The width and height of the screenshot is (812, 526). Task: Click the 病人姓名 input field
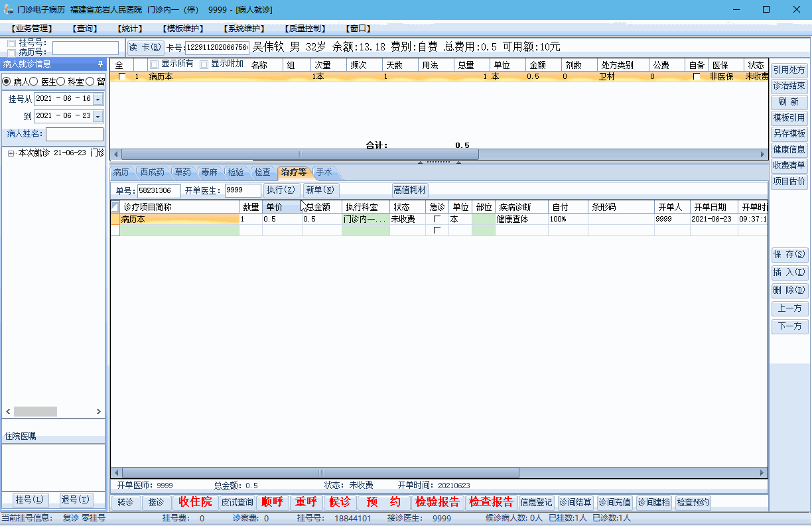[74, 134]
